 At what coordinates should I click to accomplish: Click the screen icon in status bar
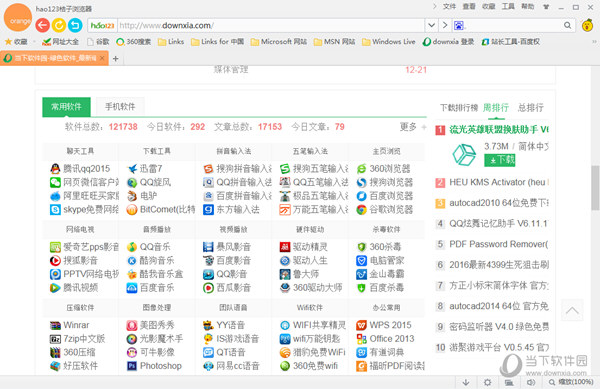click(509, 382)
